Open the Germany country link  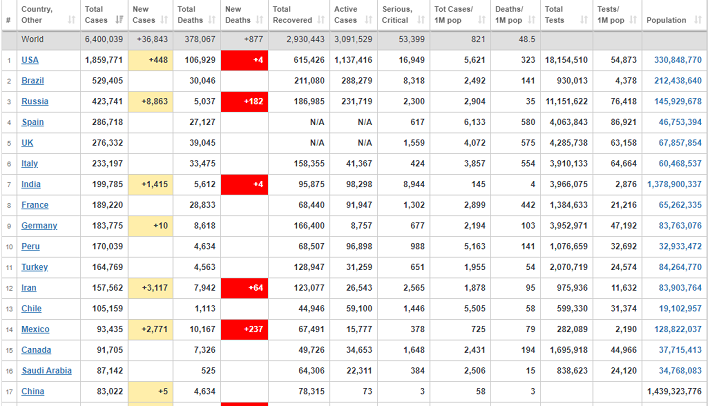(39, 225)
